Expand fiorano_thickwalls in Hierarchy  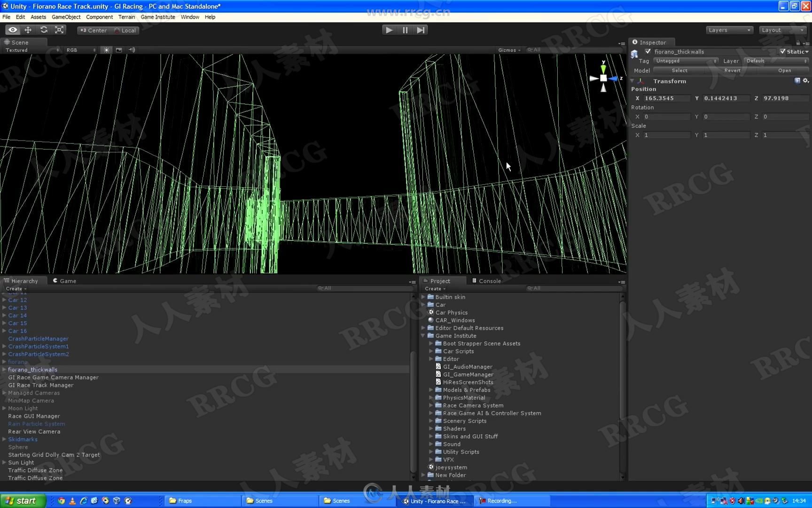(x=4, y=370)
